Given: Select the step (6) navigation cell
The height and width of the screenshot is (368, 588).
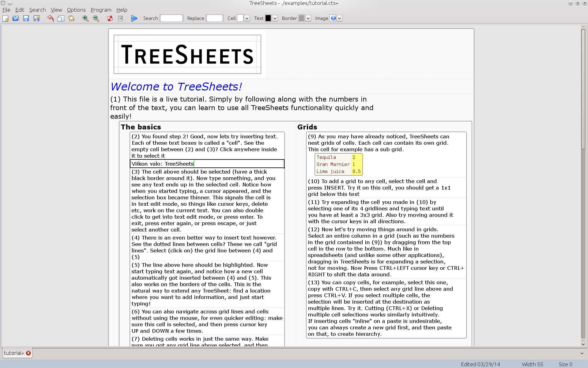Looking at the screenshot, I should 207,321.
